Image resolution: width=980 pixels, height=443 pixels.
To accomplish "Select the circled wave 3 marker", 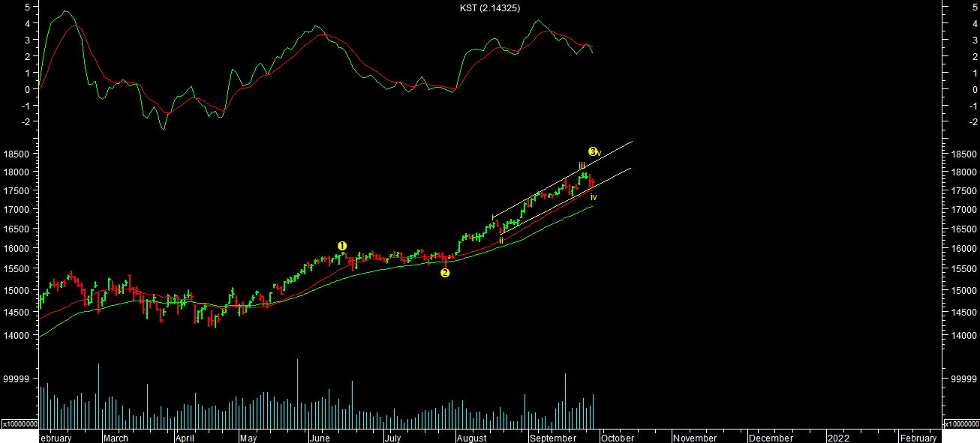I will pos(592,151).
